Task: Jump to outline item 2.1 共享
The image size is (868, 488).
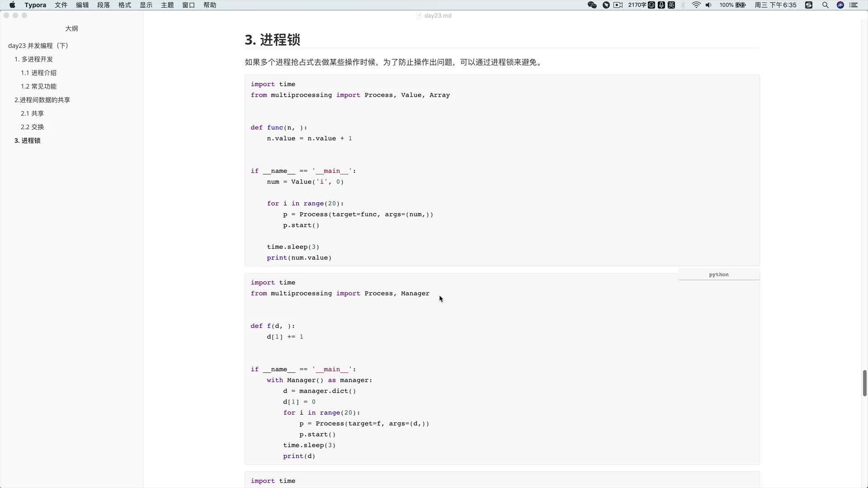Action: (x=32, y=113)
